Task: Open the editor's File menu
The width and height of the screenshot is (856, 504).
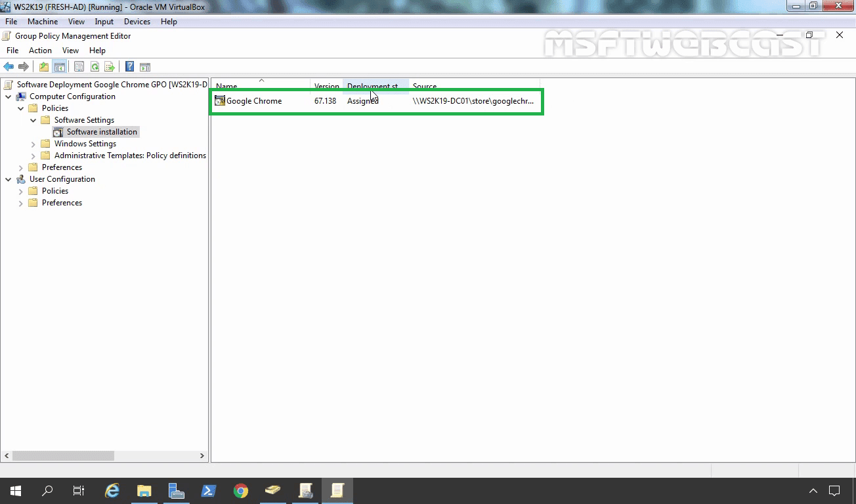Action: 12,51
